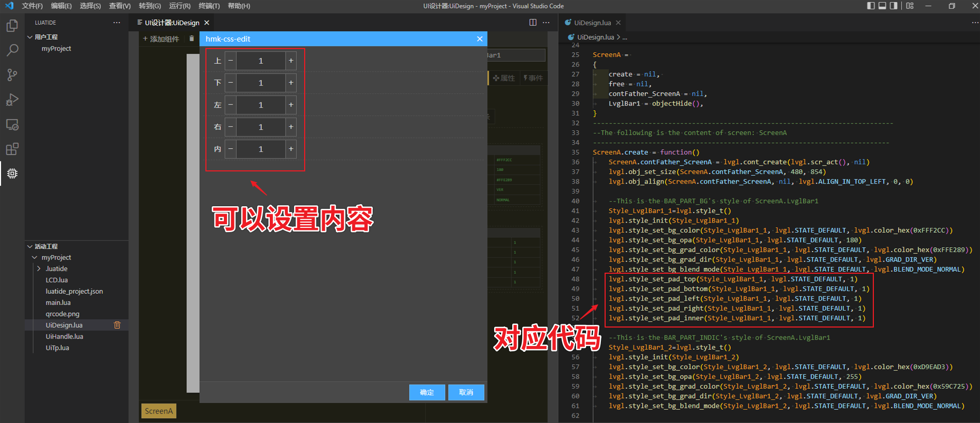Open Remote Explorer view
The height and width of the screenshot is (423, 980).
[12, 124]
